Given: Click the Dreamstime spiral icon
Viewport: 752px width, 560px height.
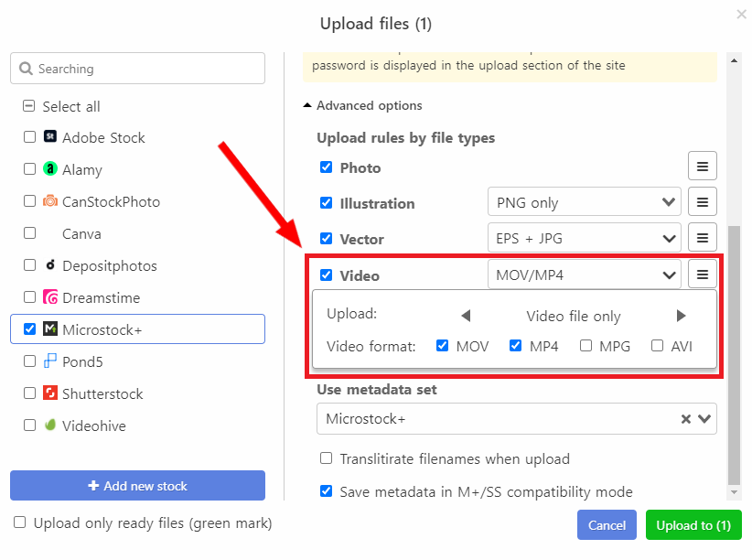Looking at the screenshot, I should click(x=50, y=297).
